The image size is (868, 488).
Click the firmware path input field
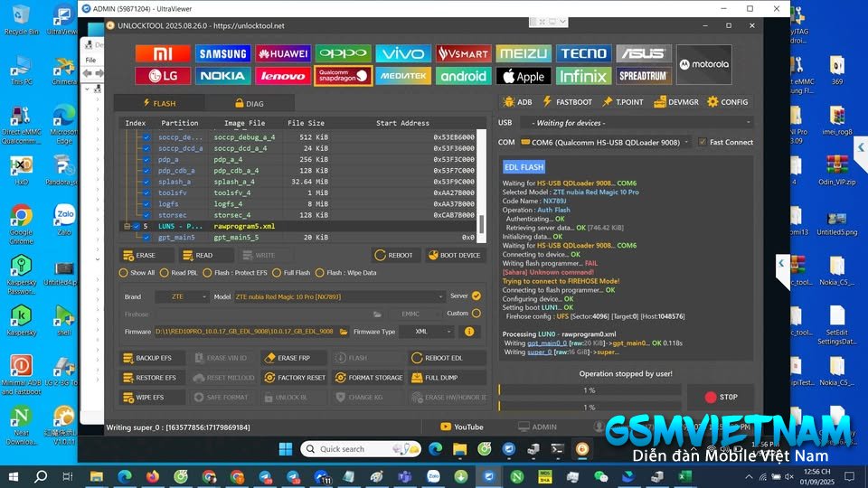click(x=245, y=332)
